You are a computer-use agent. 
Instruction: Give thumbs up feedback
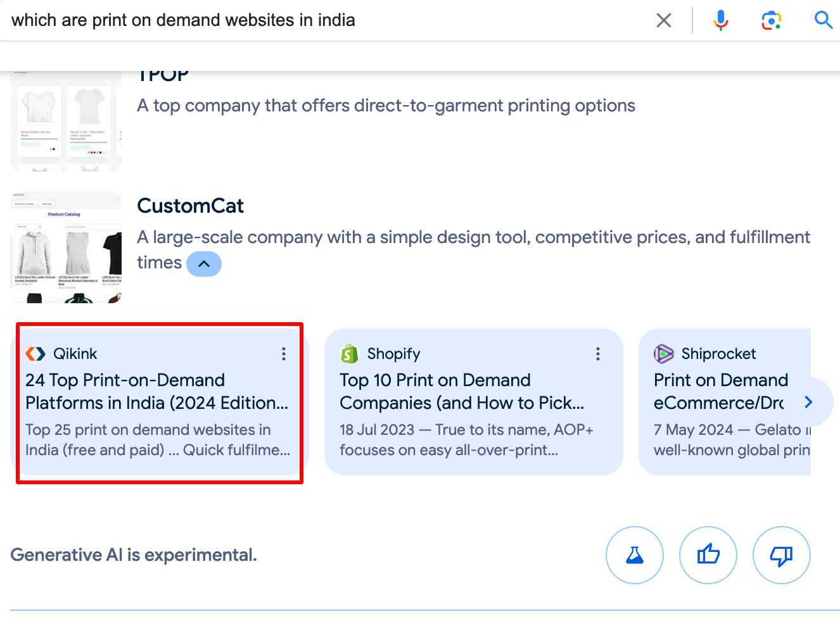click(x=708, y=555)
